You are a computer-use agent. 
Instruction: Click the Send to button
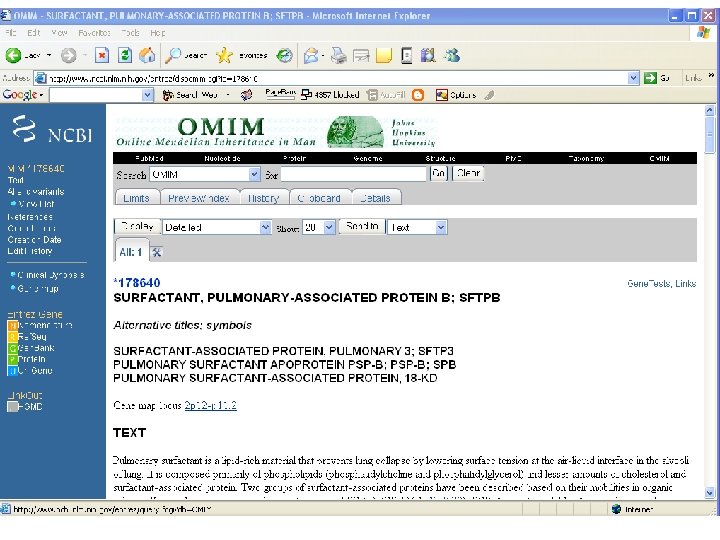(362, 226)
